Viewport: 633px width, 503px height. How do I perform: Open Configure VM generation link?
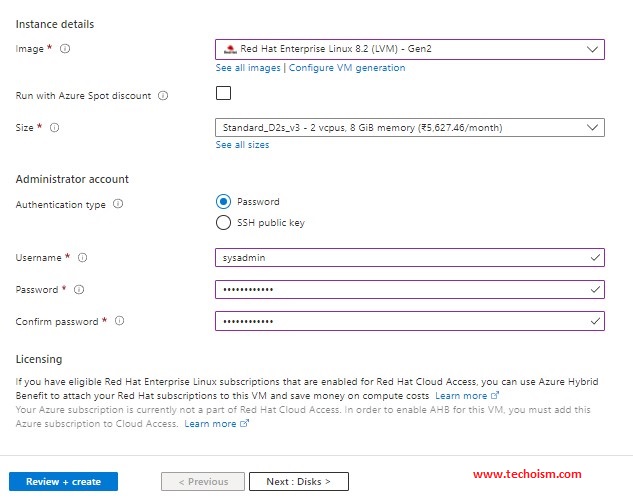pyautogui.click(x=347, y=68)
